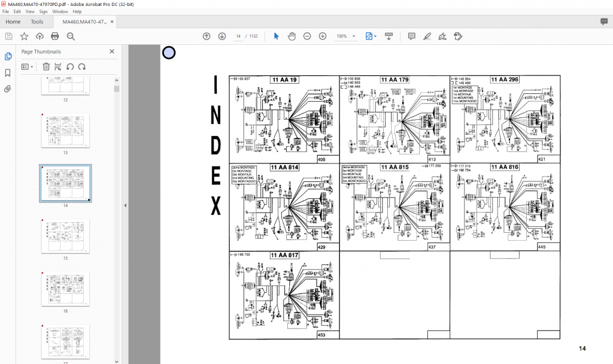Screen dimensions: 613x364
Task: Open the Edit menu
Action: point(17,11)
